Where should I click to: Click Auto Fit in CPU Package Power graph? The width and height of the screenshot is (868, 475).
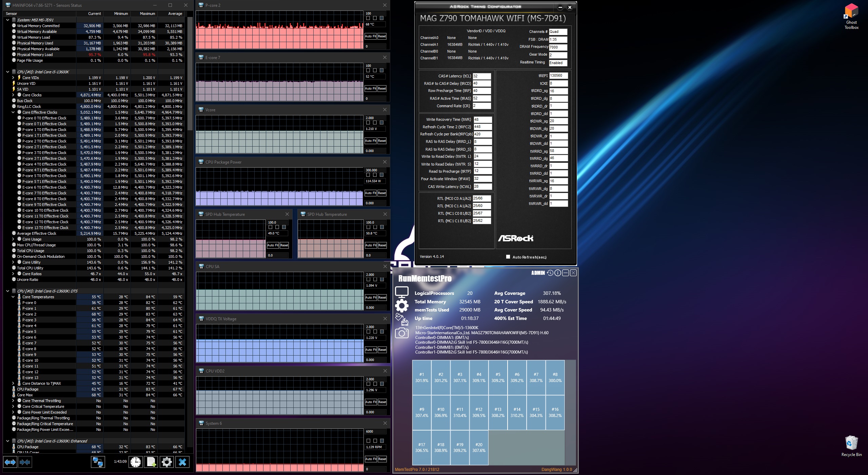point(370,193)
